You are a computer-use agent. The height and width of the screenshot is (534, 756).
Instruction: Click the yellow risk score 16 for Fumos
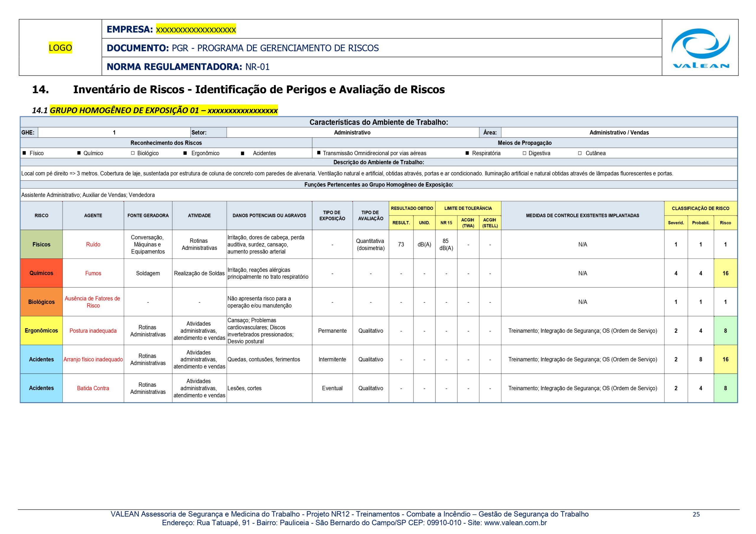725,273
